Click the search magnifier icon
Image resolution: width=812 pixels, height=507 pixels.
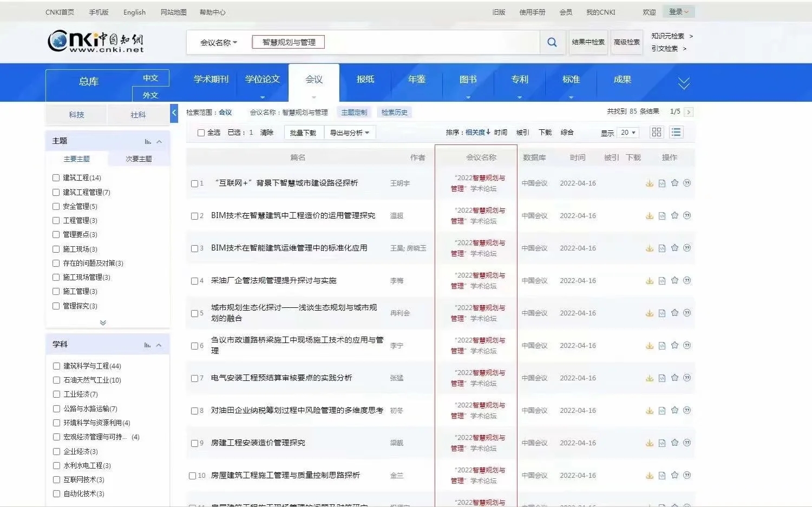(x=552, y=42)
